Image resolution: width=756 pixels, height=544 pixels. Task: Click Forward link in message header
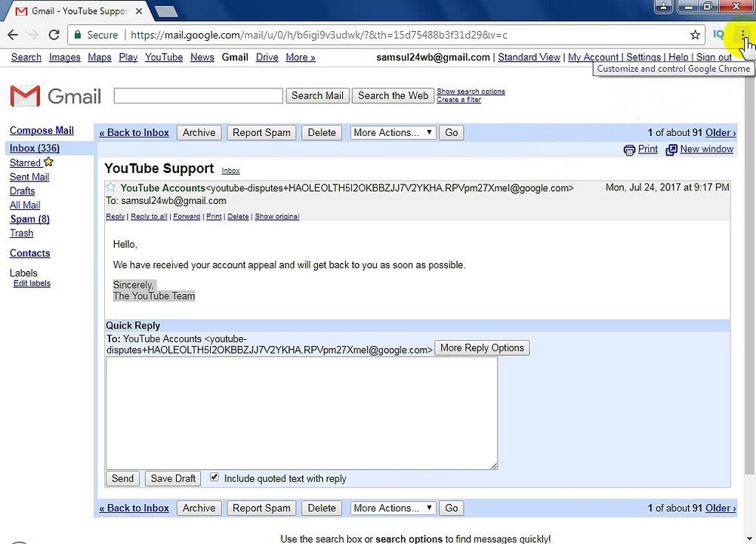coord(187,217)
